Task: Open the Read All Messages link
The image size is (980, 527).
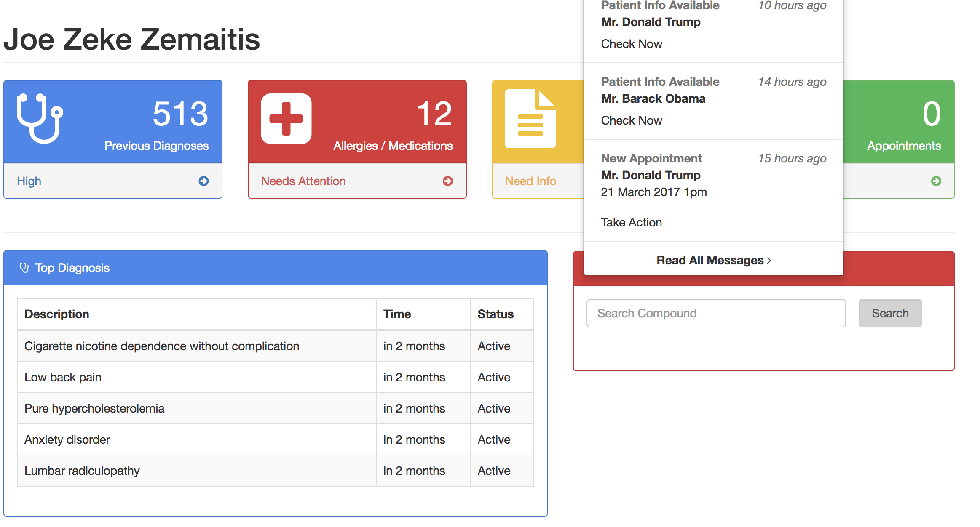Action: [x=710, y=261]
